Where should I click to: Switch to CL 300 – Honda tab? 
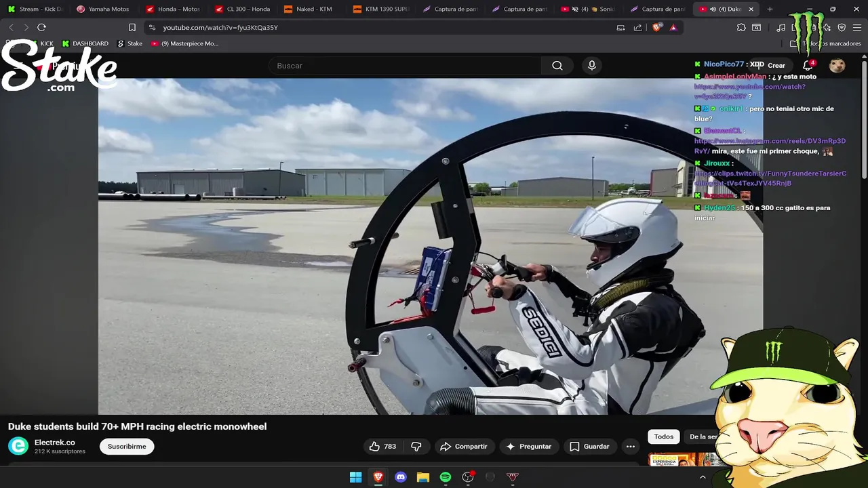pos(242,9)
